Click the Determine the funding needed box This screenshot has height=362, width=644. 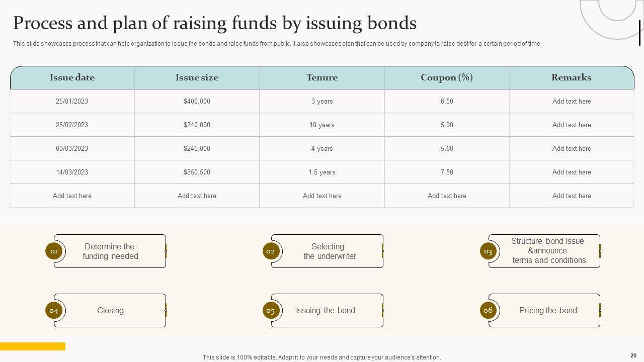[111, 251]
